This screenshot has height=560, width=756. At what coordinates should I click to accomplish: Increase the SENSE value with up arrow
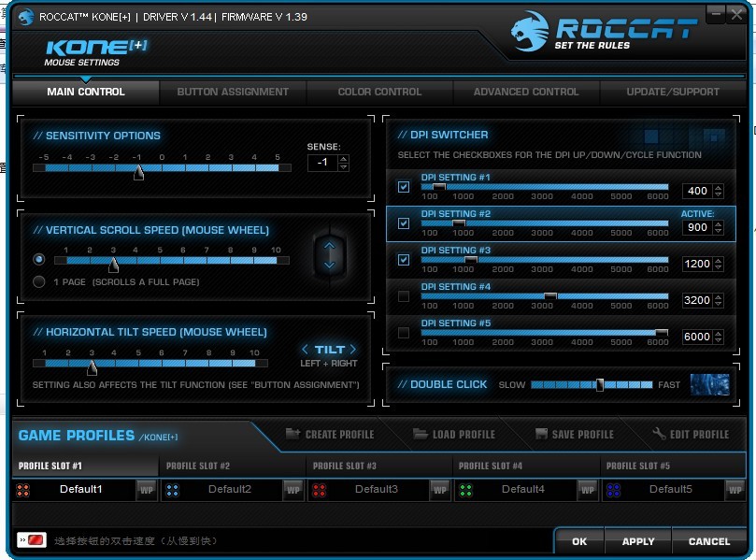(x=343, y=159)
